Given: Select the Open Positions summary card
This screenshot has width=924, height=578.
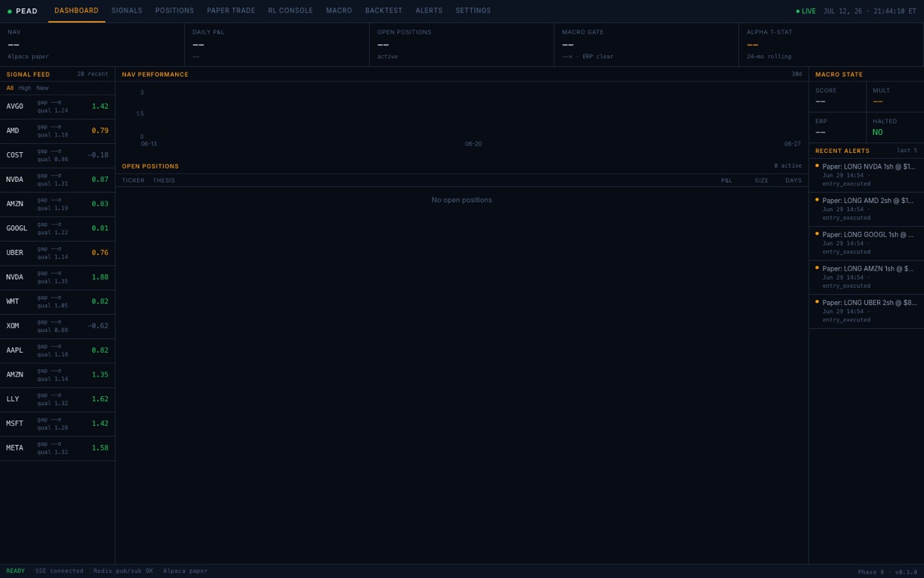Looking at the screenshot, I should pyautogui.click(x=461, y=45).
